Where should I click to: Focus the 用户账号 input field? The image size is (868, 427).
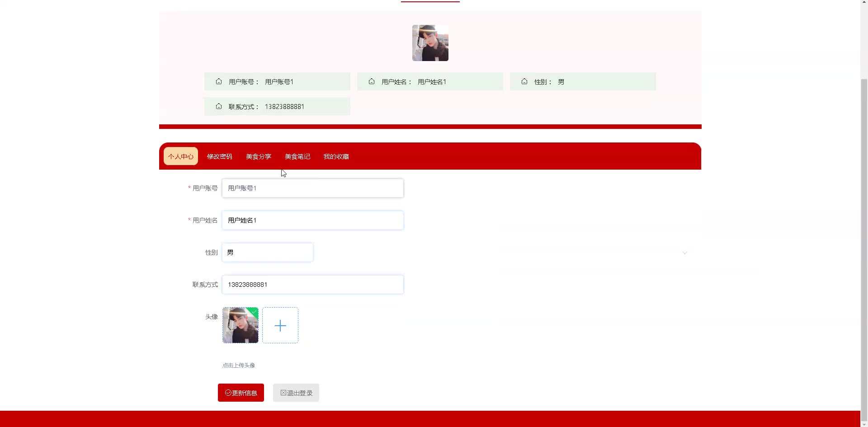tap(313, 188)
